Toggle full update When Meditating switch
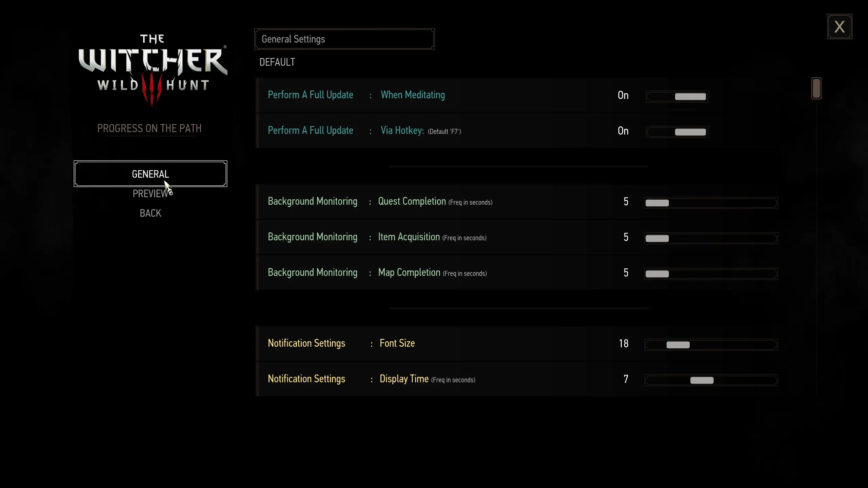This screenshot has width=868, height=488. click(x=677, y=96)
